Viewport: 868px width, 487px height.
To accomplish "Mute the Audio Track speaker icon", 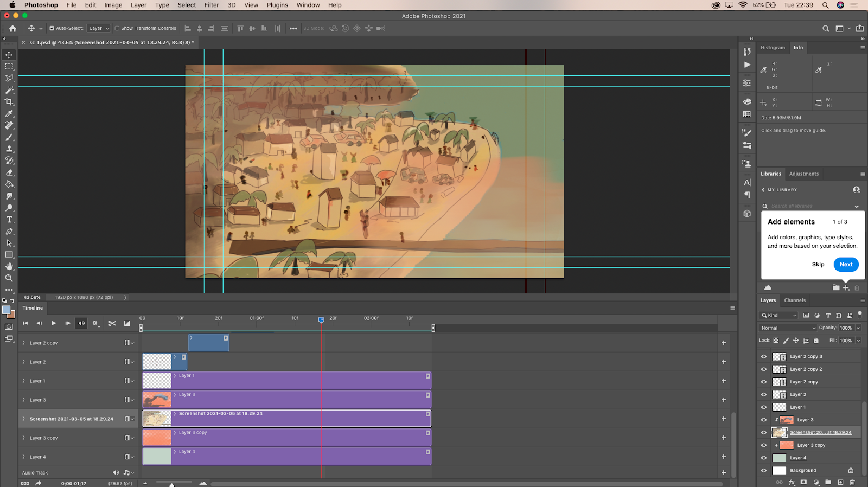I will pos(116,473).
